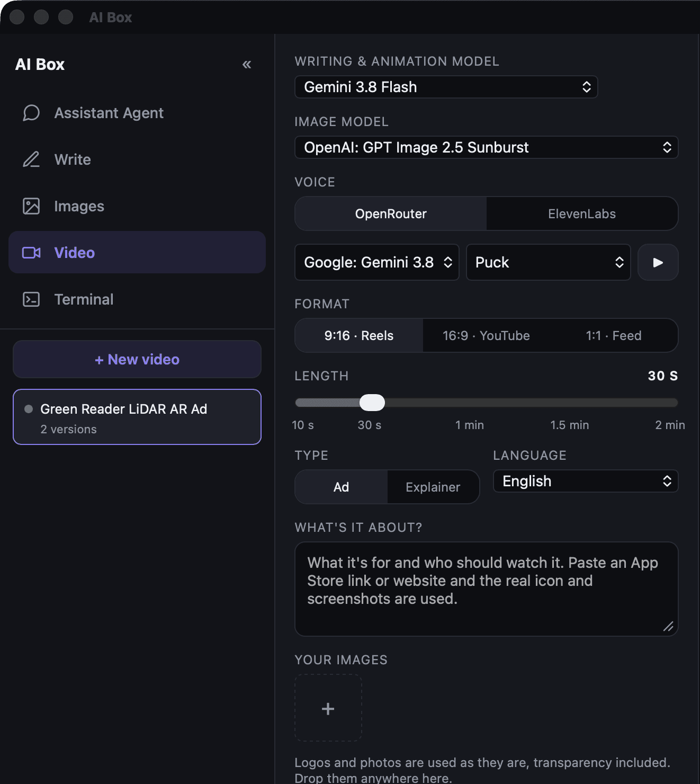
Task: Open the Writing & Animation Model dropdown
Action: 446,87
